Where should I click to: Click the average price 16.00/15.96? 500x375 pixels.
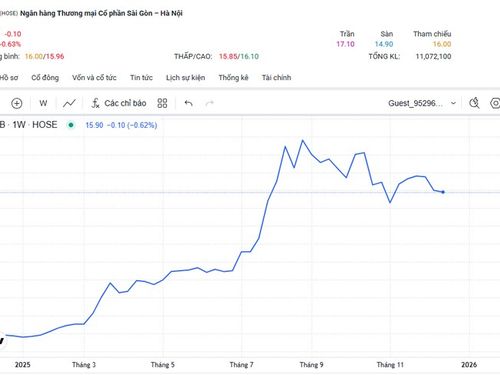click(x=44, y=56)
